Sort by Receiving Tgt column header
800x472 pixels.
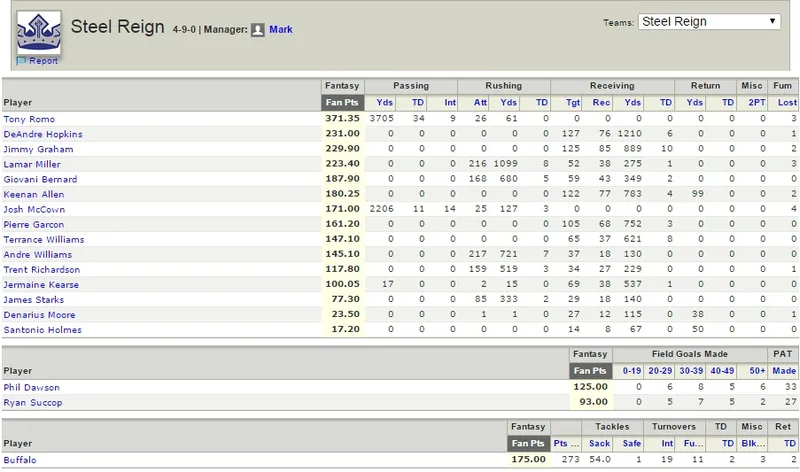tap(572, 103)
